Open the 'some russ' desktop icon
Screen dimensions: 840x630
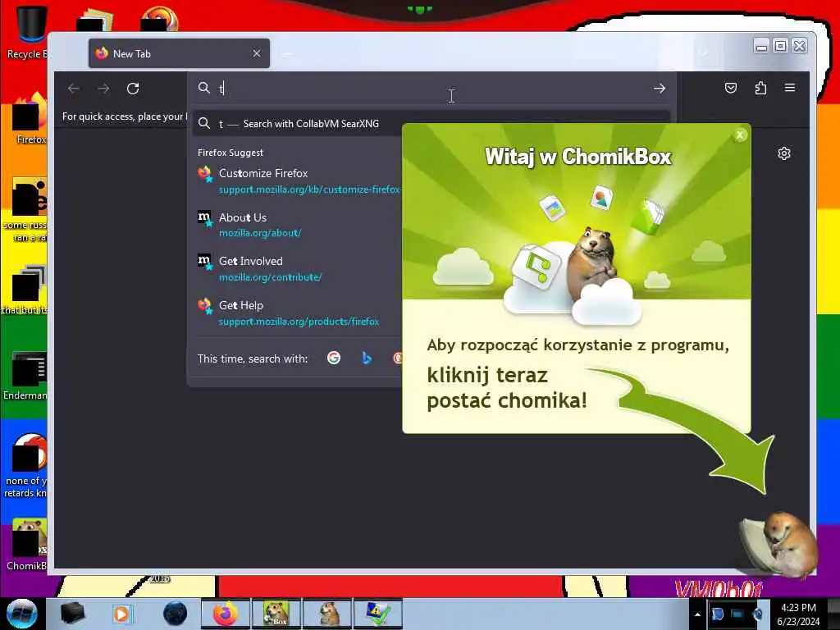pyautogui.click(x=25, y=210)
